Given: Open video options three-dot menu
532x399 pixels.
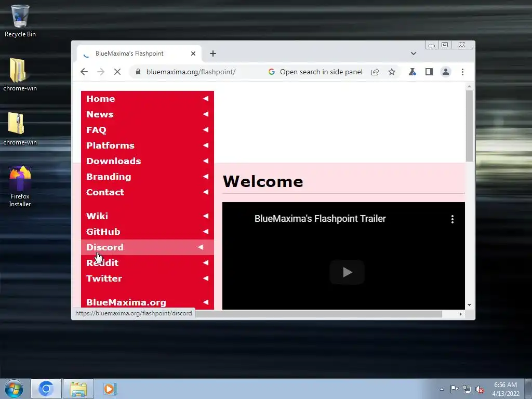Looking at the screenshot, I should [x=453, y=219].
